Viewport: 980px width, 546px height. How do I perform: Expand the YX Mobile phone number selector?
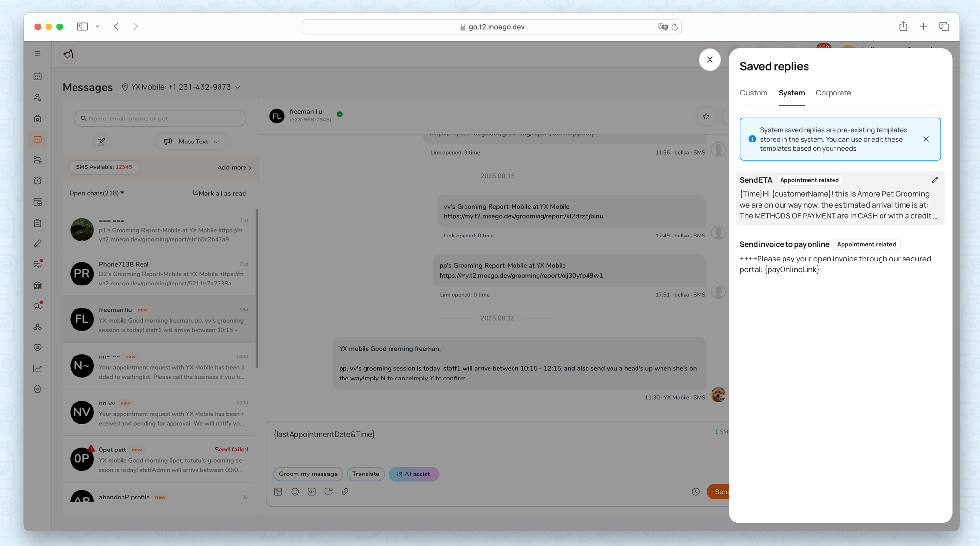(181, 87)
